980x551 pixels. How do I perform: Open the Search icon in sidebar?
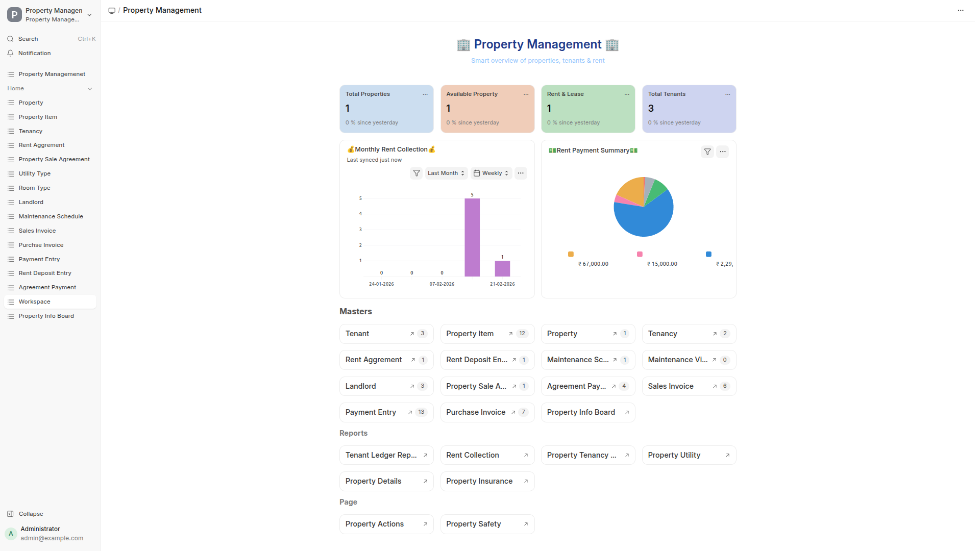pyautogui.click(x=10, y=39)
